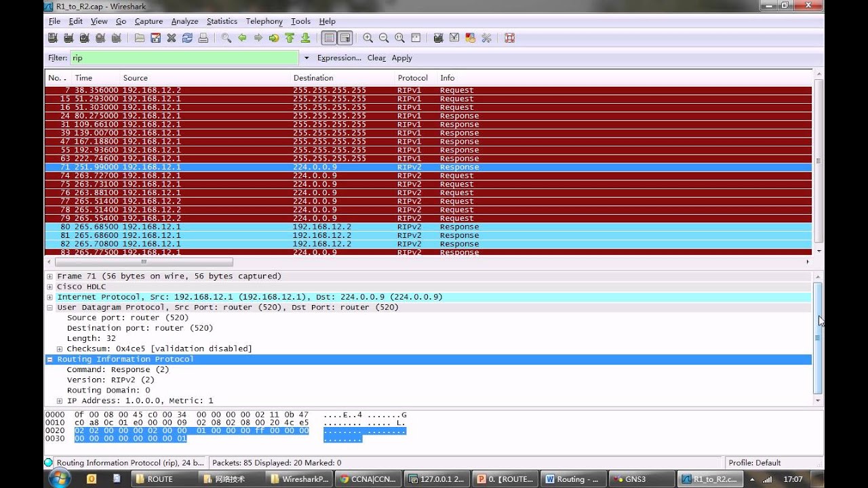This screenshot has height=488, width=868.
Task: Restart the running live capture
Action: pos(117,38)
